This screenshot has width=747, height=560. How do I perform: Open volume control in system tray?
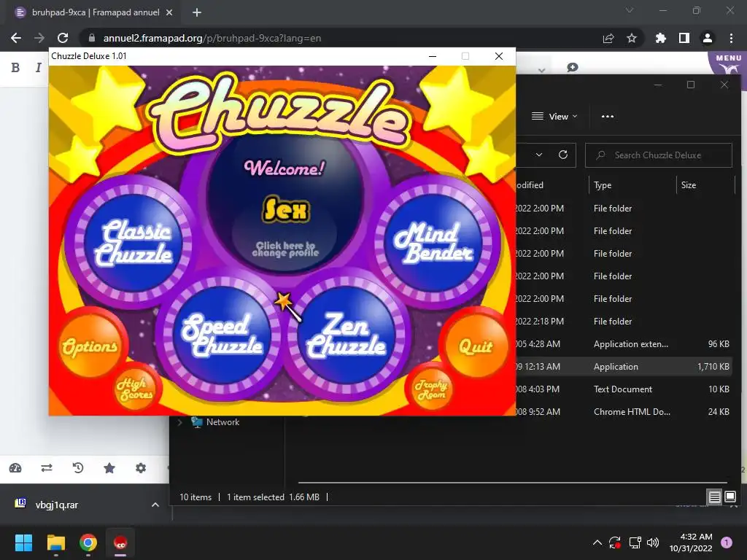pyautogui.click(x=653, y=542)
